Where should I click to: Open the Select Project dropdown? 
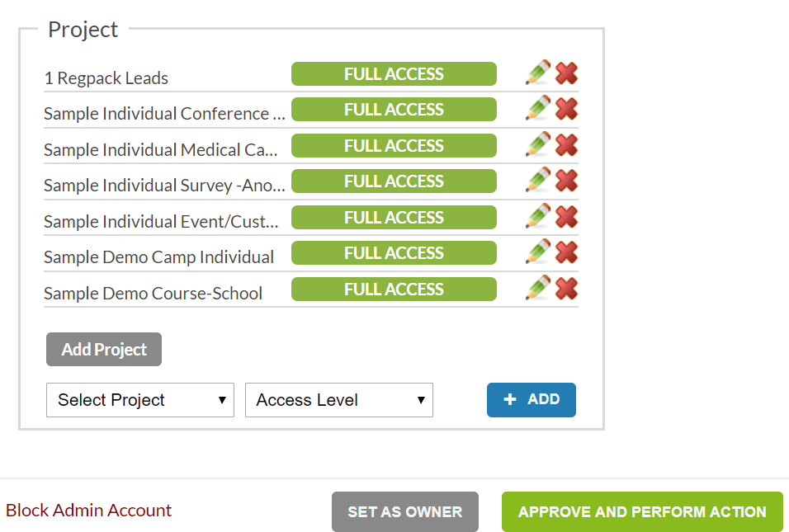140,400
